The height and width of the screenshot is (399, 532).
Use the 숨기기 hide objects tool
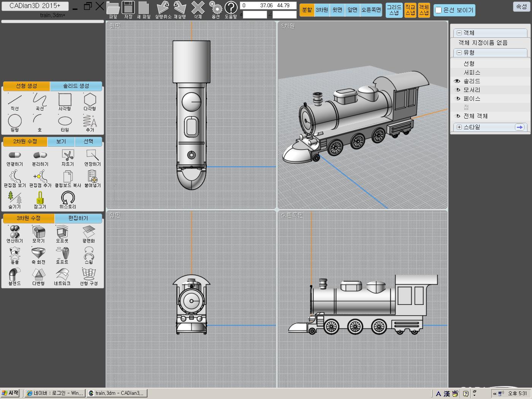14,200
